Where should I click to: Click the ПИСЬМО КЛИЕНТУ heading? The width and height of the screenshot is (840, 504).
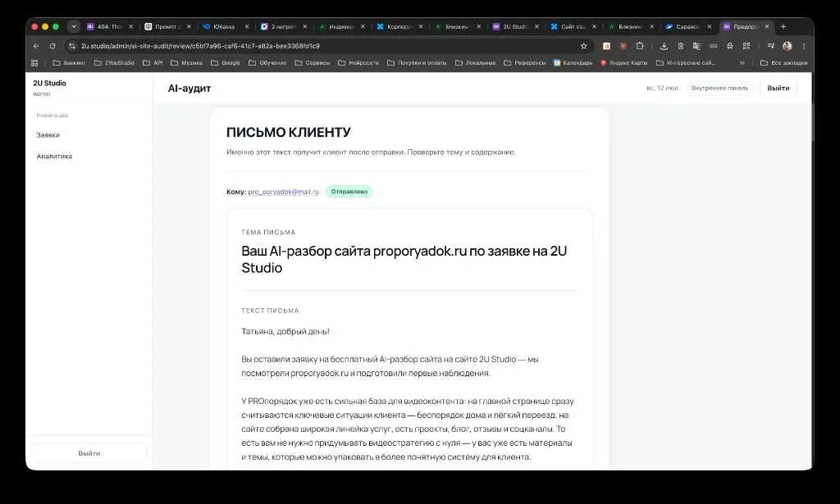(288, 132)
